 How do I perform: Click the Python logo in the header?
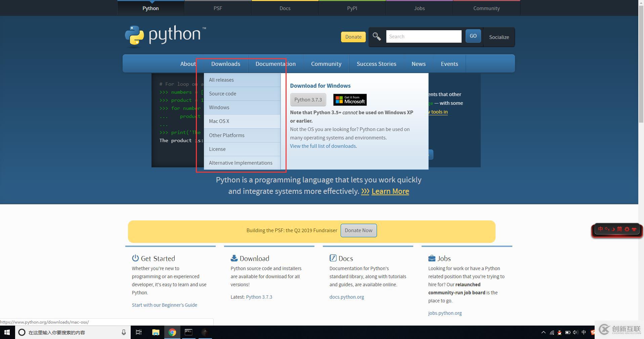[x=165, y=36]
